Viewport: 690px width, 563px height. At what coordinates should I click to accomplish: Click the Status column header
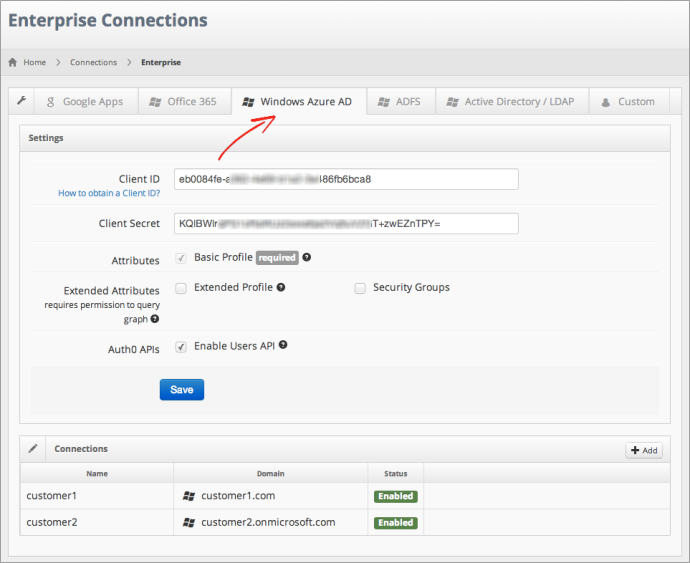click(x=396, y=473)
